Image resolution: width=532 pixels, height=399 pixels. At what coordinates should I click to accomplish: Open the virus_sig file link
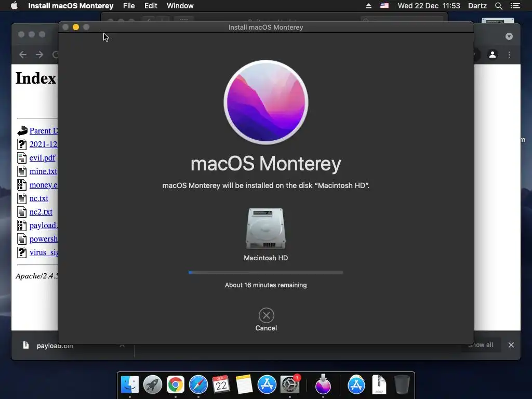44,253
